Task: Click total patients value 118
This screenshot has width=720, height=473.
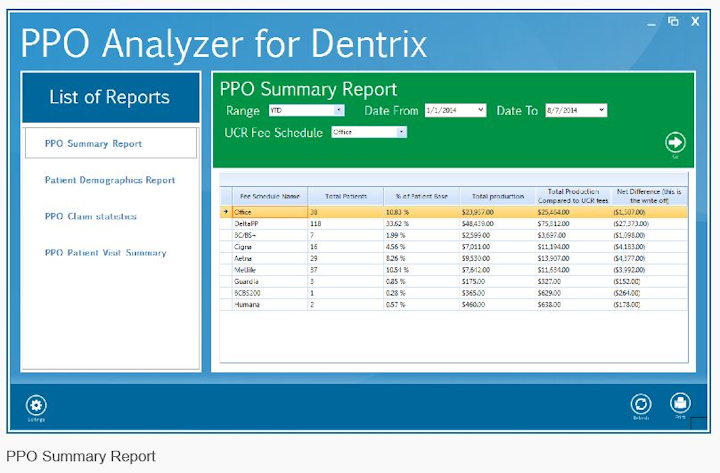Action: point(315,224)
